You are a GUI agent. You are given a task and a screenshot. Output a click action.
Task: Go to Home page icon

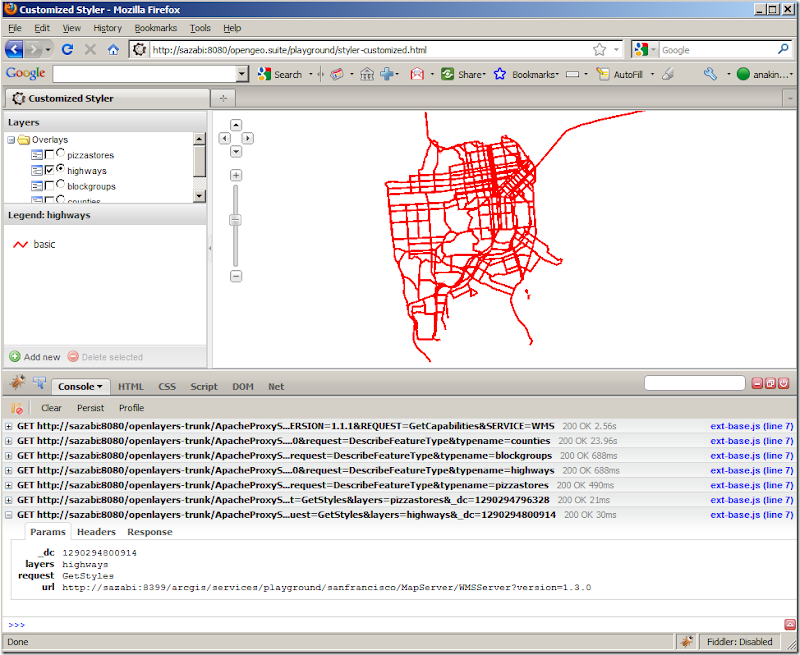pyautogui.click(x=113, y=49)
